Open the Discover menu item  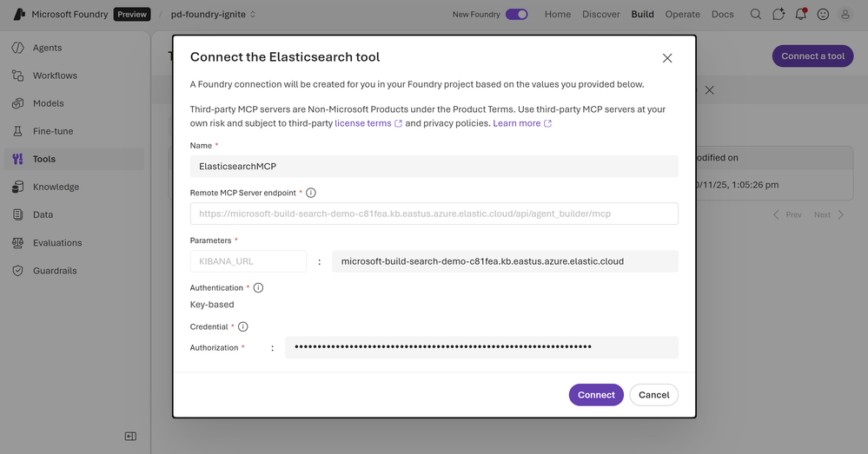(600, 15)
